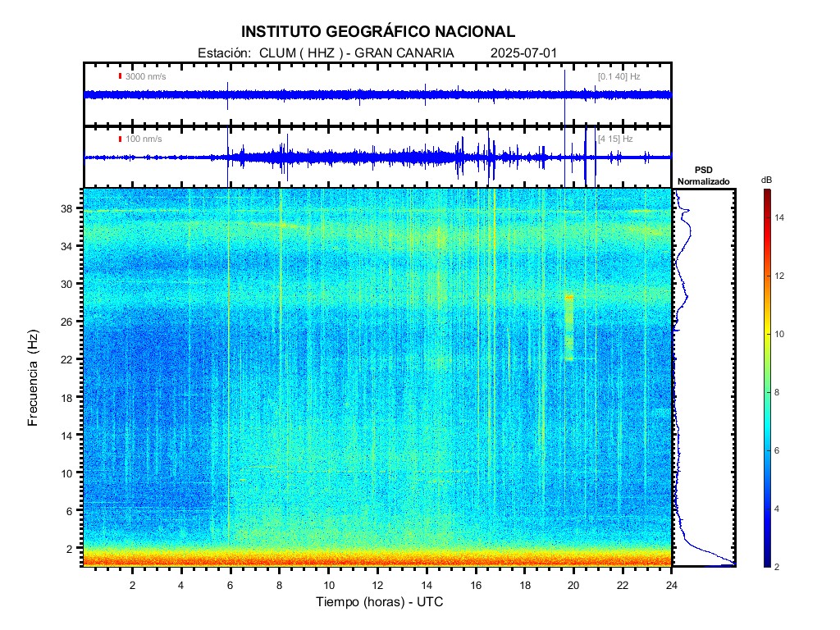Click the red scale bar beside 100 nm/s
Image resolution: width=840 pixels, height=630 pixels.
coord(120,139)
